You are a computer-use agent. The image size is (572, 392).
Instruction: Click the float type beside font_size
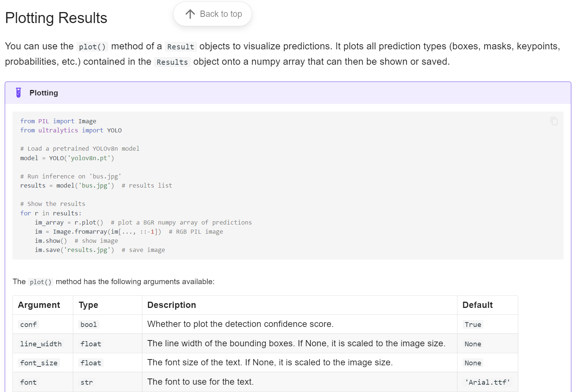point(90,363)
